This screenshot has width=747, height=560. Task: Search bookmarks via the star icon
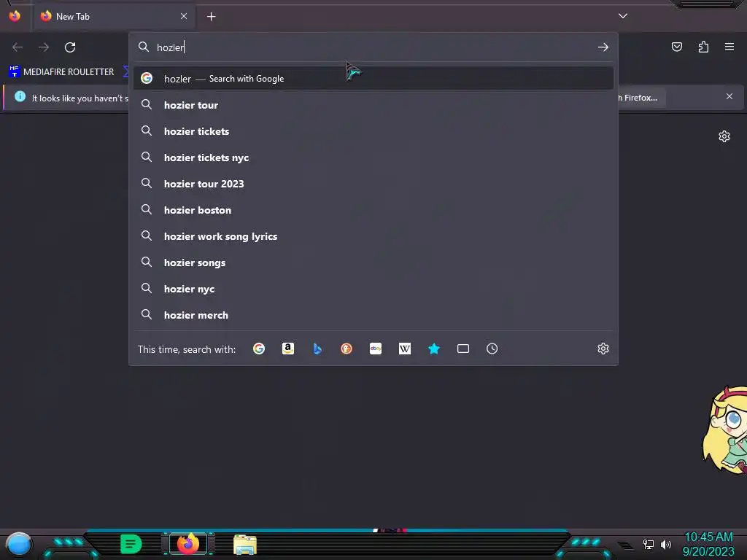click(x=433, y=349)
